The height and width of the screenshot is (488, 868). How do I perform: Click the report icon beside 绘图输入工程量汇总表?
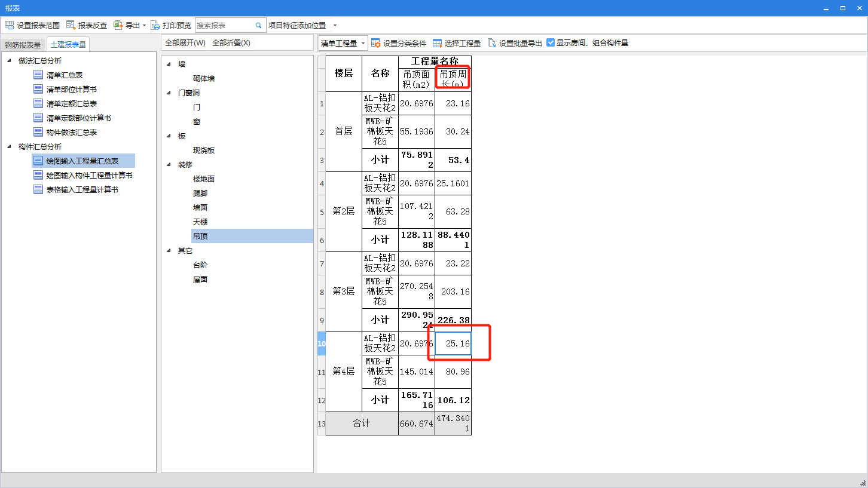click(x=38, y=161)
